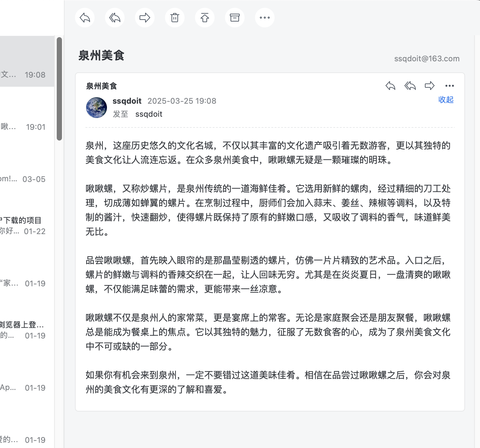The width and height of the screenshot is (480, 448).
Task: Click the top toolbar reply icon
Action: click(x=85, y=18)
